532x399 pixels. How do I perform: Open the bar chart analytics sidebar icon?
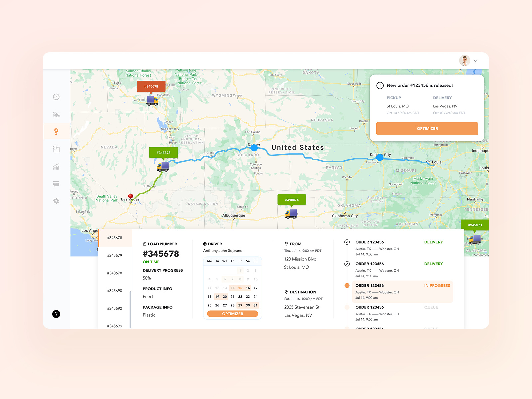[56, 167]
